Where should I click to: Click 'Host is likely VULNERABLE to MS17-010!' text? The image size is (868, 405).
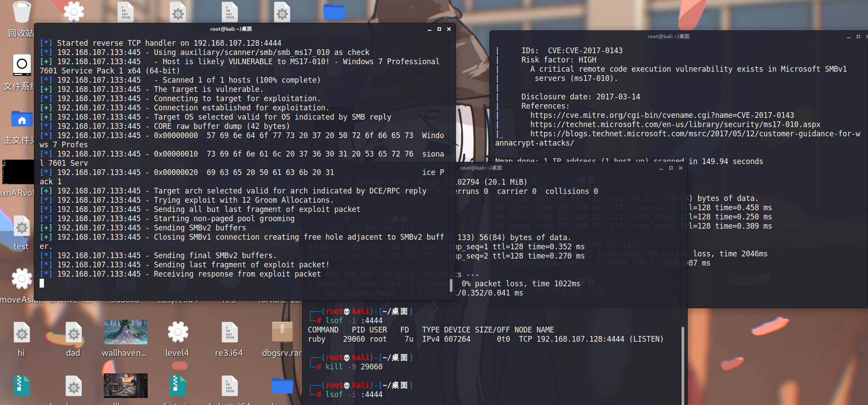(x=246, y=62)
